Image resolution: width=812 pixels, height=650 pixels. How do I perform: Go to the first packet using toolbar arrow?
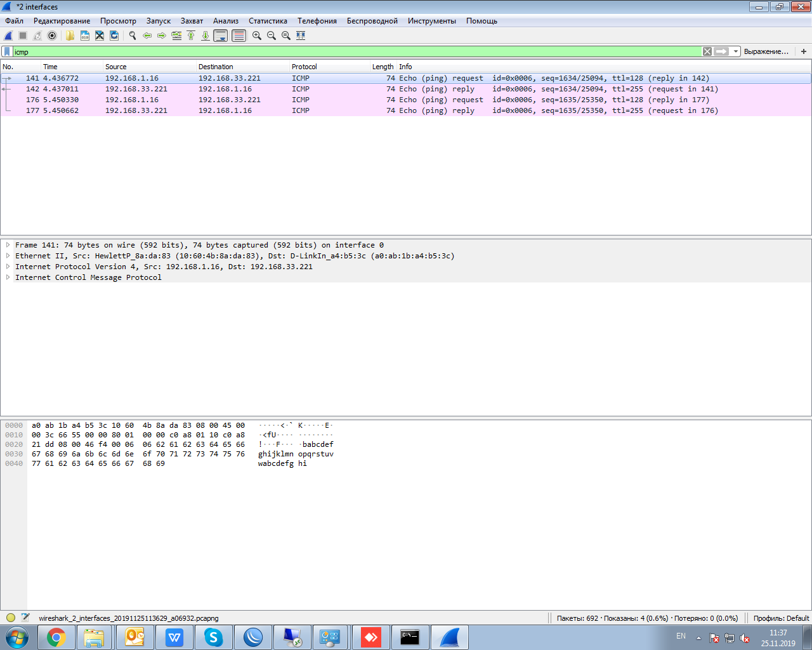tap(191, 36)
